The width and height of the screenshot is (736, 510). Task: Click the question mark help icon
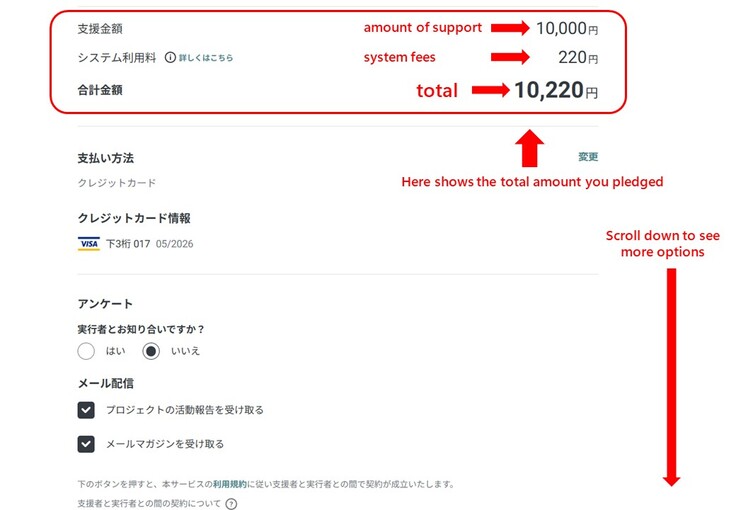click(232, 503)
